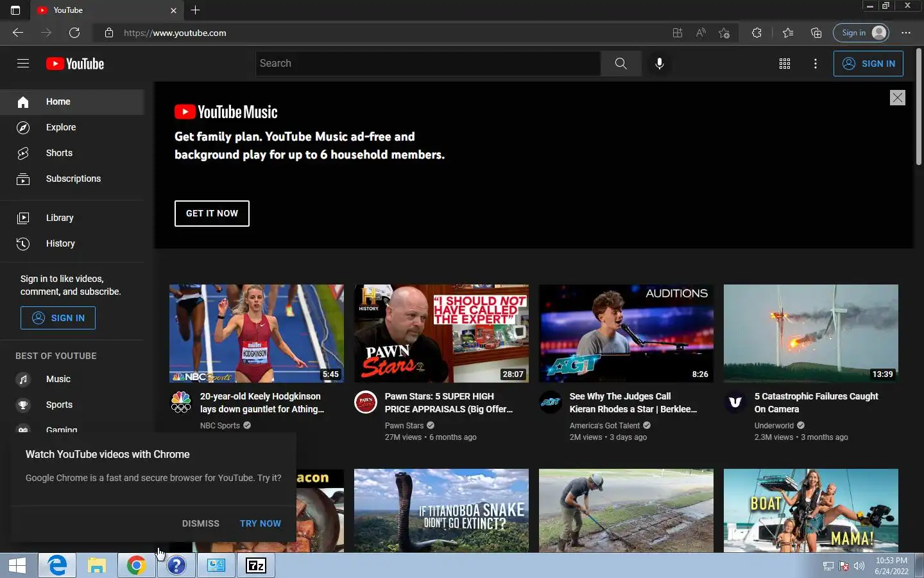Open the YouTube apps grid icon
Viewport: 924px width, 578px height.
coord(784,64)
